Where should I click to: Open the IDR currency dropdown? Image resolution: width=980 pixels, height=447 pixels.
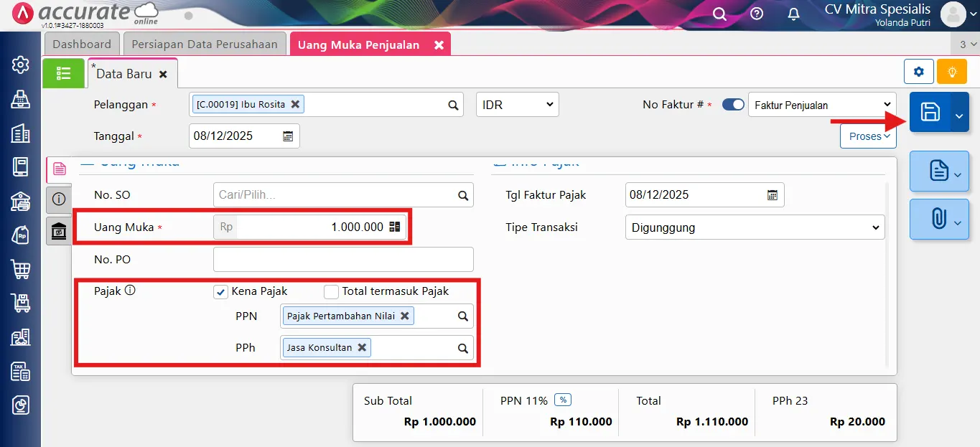[x=517, y=105]
